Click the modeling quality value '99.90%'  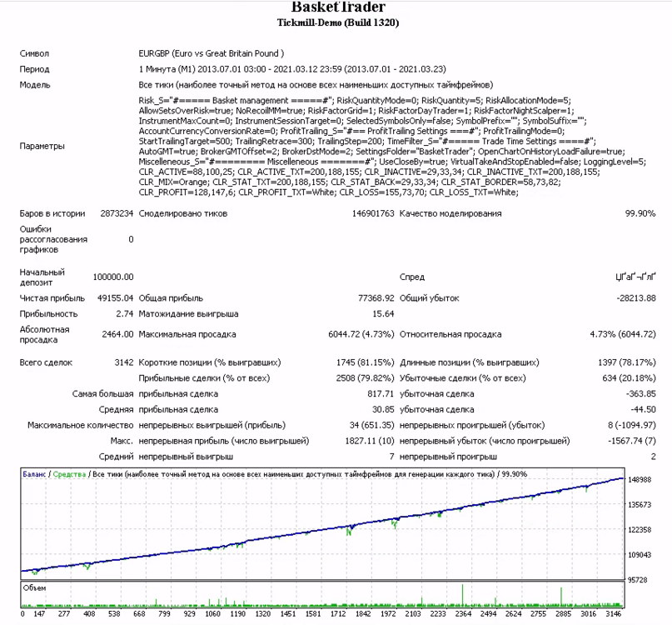pos(640,213)
